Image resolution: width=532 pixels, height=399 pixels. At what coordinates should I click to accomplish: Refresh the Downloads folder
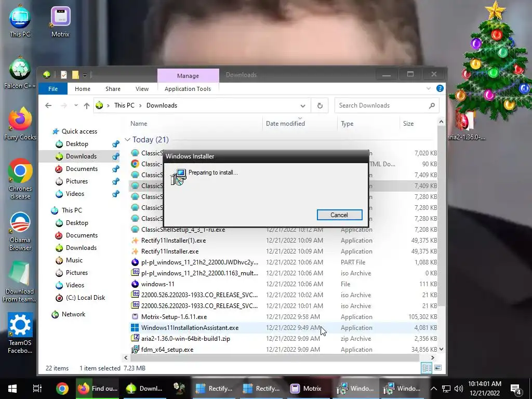click(320, 105)
